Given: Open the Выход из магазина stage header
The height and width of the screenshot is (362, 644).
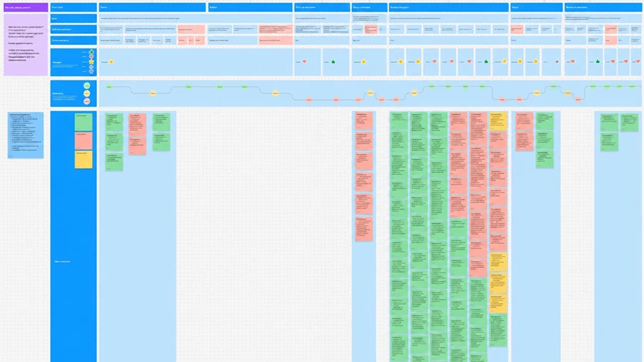Looking at the screenshot, I should pos(603,8).
